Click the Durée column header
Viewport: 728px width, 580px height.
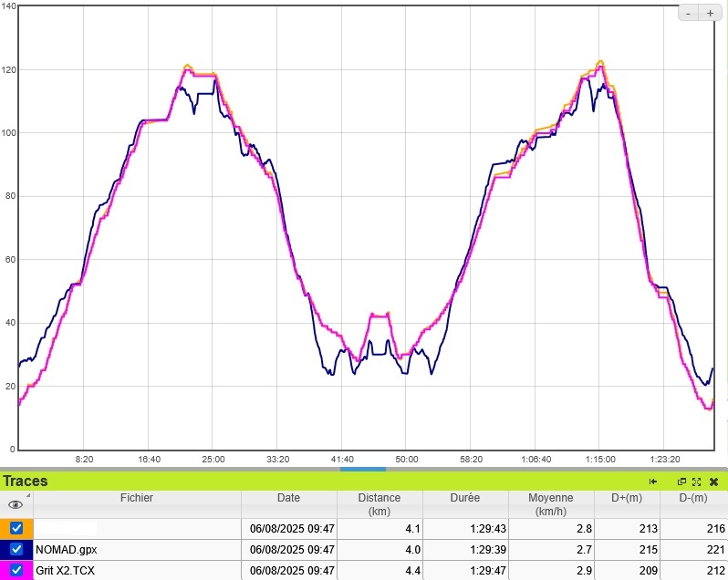pyautogui.click(x=466, y=499)
